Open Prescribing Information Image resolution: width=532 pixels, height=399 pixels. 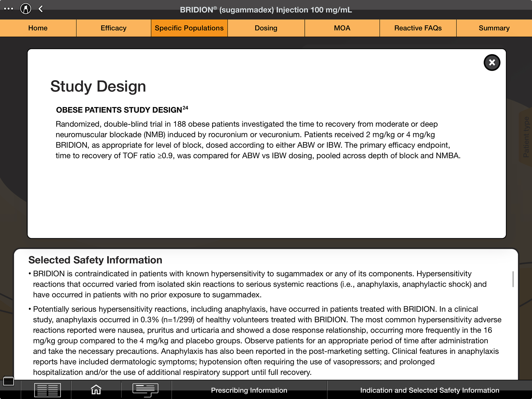tap(249, 390)
